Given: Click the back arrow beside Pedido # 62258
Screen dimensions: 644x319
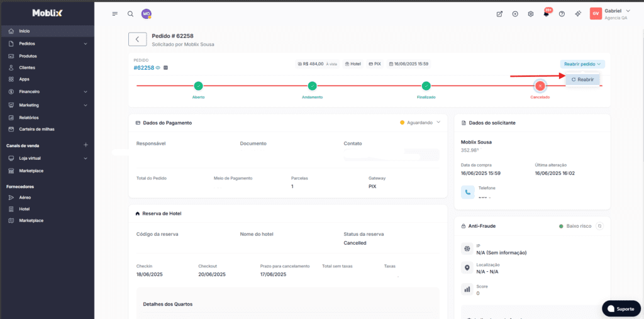Looking at the screenshot, I should pos(137,39).
